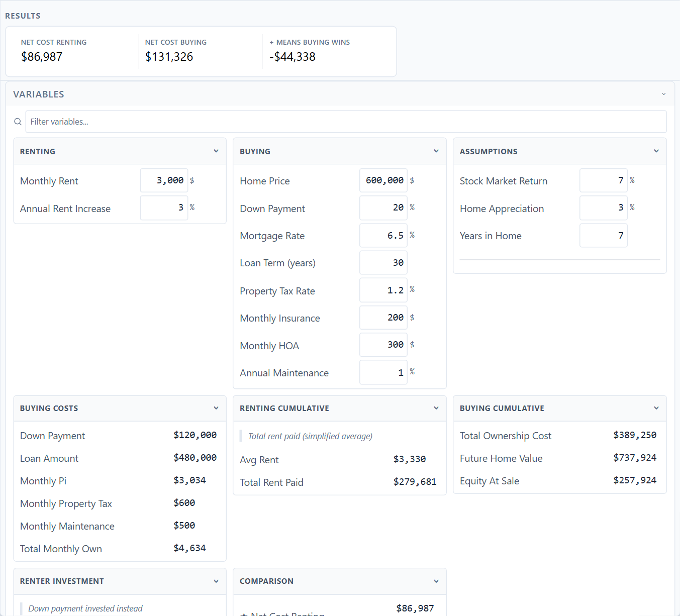
Task: Click the 'Down payment invested instead' note
Action: click(85, 608)
